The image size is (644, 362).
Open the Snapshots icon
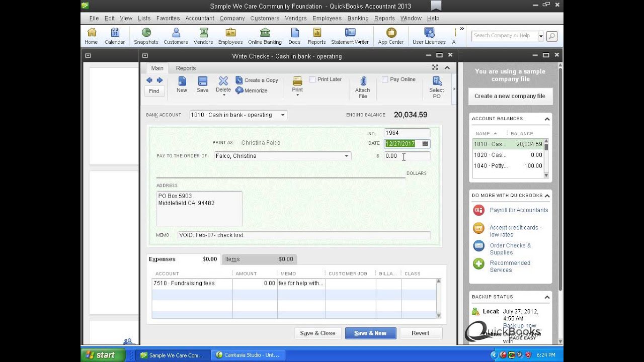(x=146, y=36)
